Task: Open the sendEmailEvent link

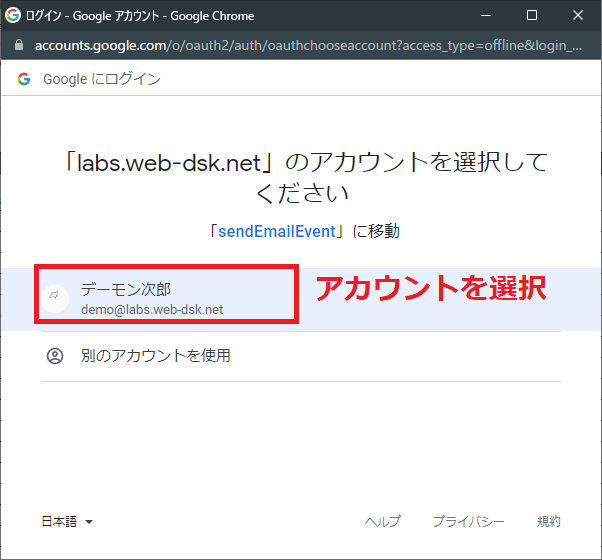Action: (277, 231)
